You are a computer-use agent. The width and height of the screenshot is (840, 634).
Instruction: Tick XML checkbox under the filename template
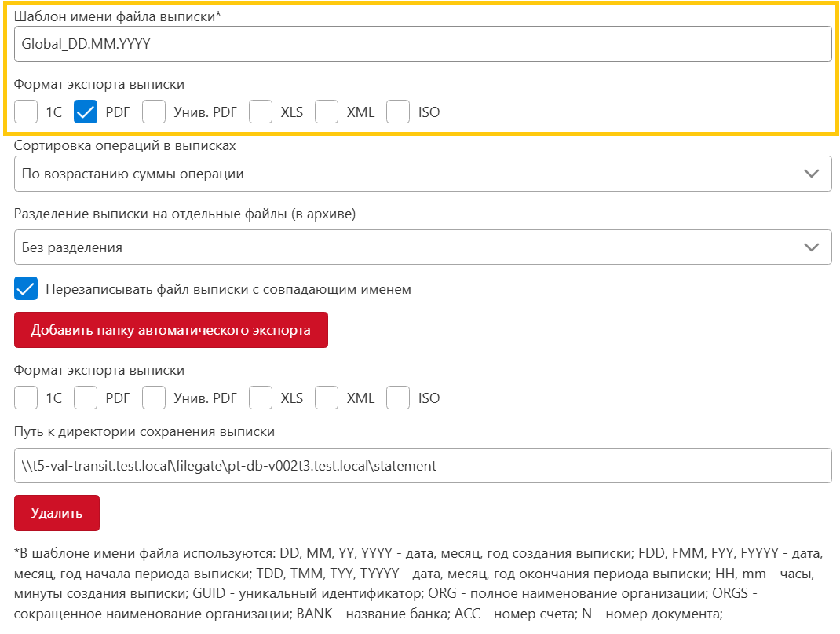point(327,112)
